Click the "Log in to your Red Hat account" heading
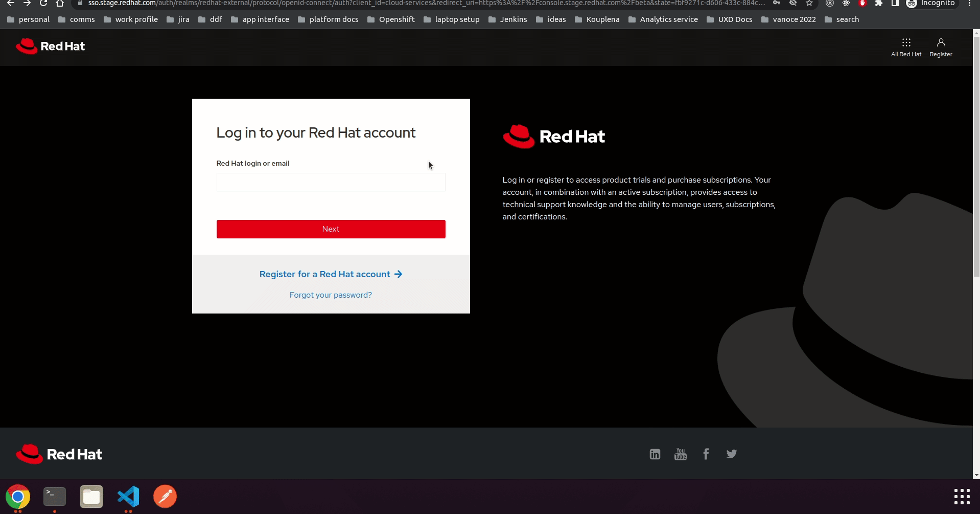 click(x=316, y=133)
